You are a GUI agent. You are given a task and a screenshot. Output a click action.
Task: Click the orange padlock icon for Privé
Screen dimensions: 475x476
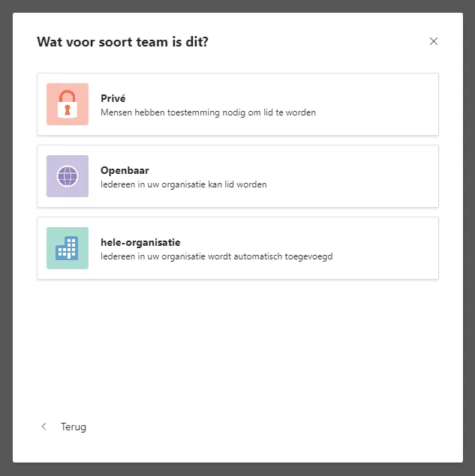68,105
